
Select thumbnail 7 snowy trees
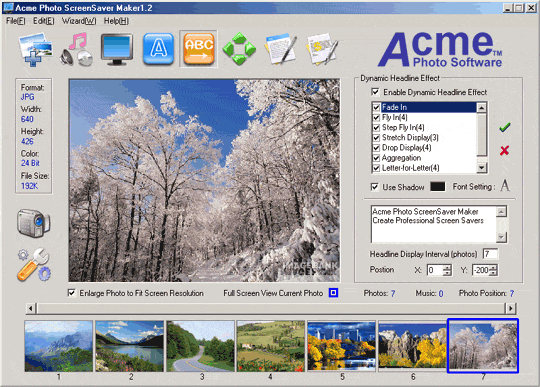[x=483, y=346]
